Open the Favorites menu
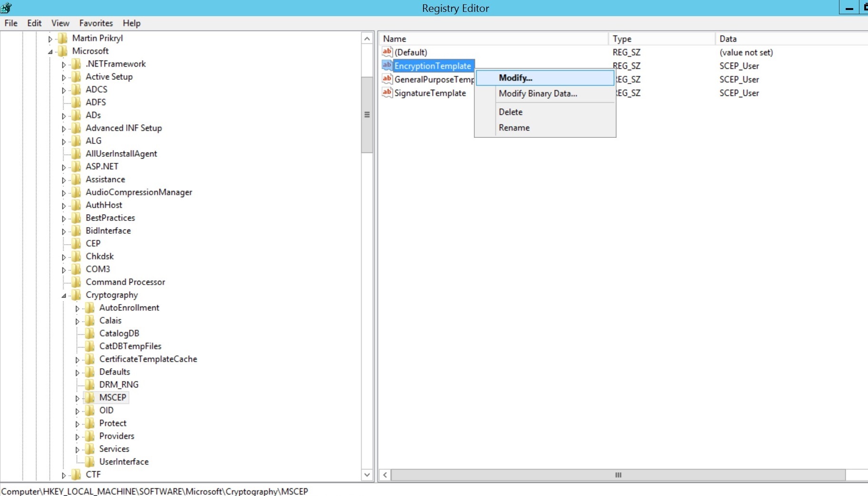 [x=96, y=23]
